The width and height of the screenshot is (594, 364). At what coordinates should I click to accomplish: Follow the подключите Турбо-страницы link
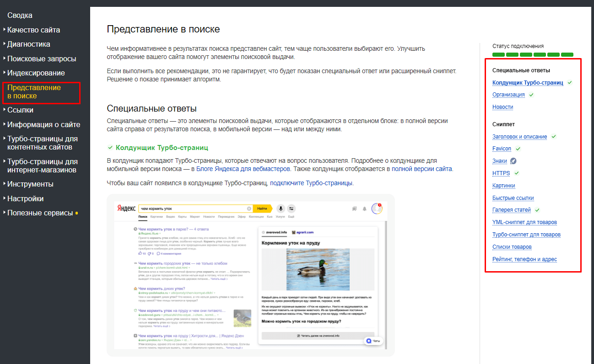(311, 183)
